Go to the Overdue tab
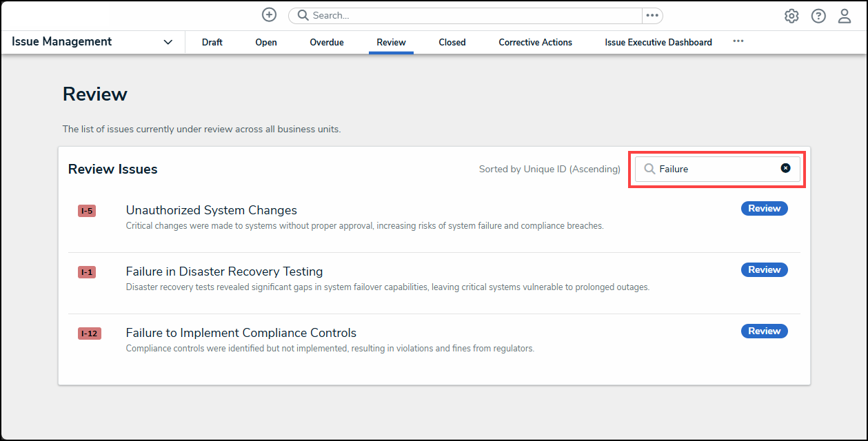The height and width of the screenshot is (441, 868). pyautogui.click(x=327, y=42)
